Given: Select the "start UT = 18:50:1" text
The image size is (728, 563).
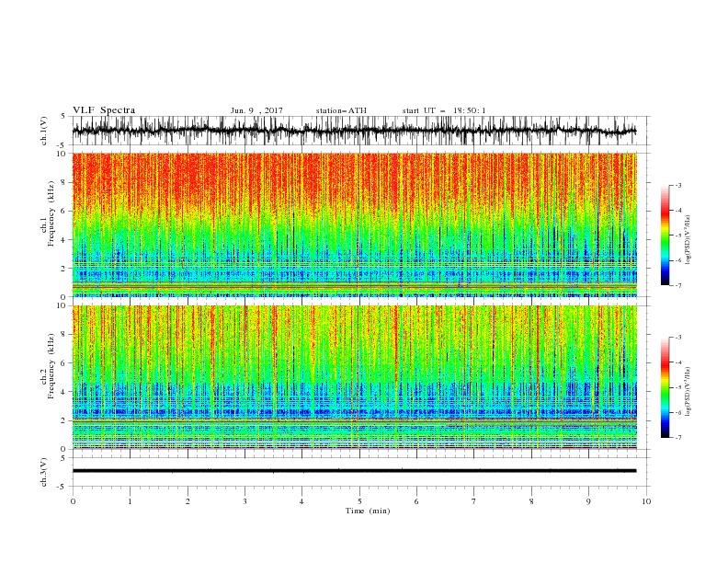Looking at the screenshot, I should pyautogui.click(x=444, y=110).
